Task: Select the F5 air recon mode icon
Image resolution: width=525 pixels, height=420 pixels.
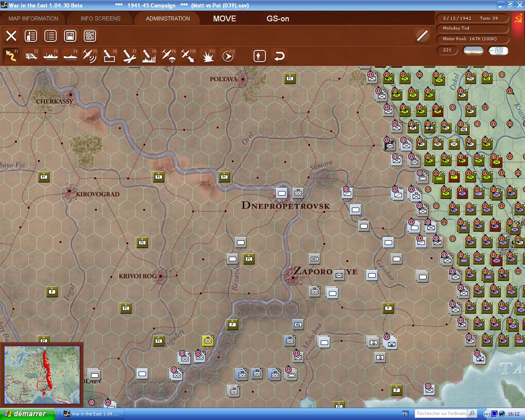Action: click(90, 56)
